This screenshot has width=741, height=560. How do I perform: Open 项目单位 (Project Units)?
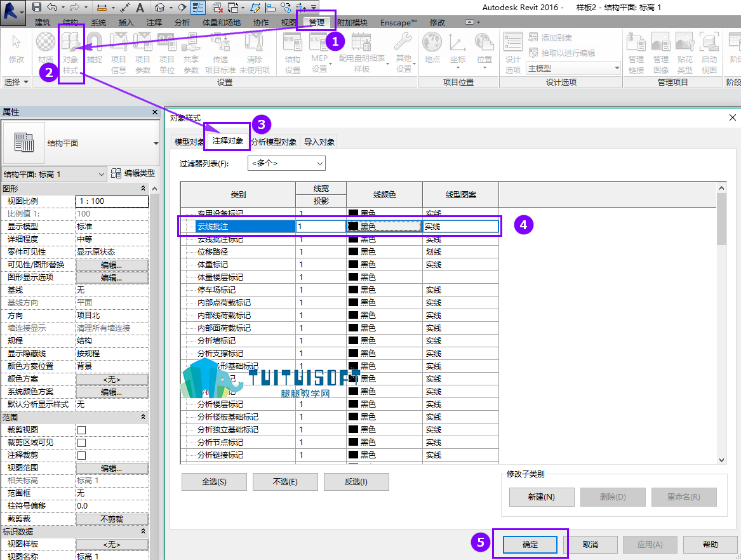pyautogui.click(x=166, y=53)
